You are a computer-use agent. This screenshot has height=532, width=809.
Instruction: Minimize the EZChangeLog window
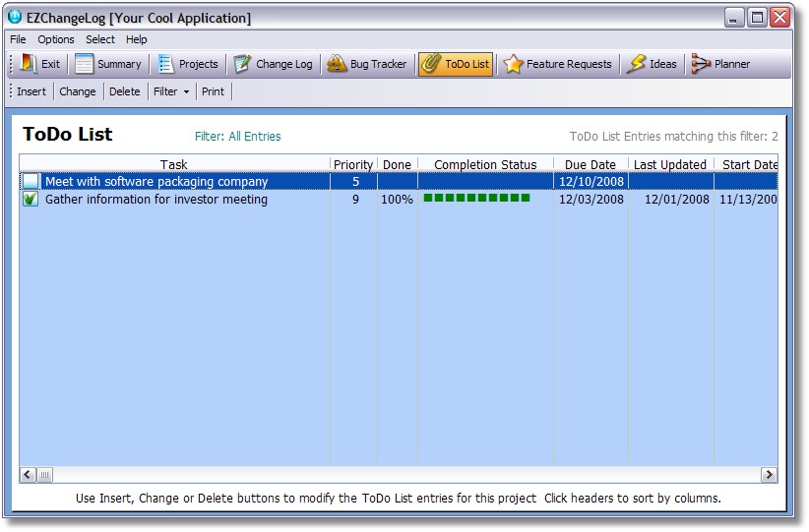(x=733, y=18)
